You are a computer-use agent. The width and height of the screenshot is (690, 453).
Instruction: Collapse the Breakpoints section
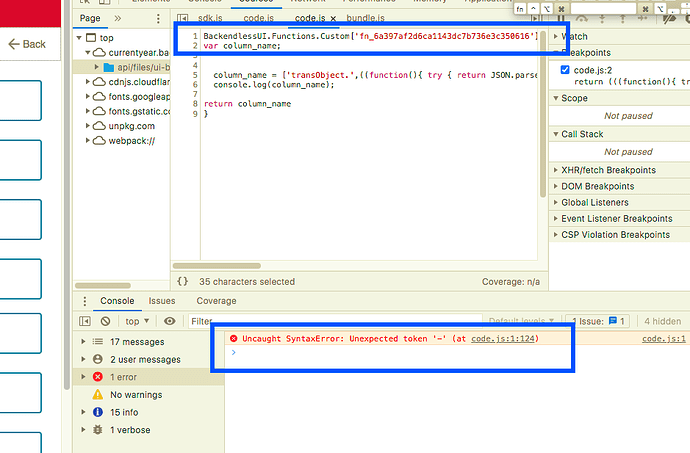pyautogui.click(x=555, y=52)
